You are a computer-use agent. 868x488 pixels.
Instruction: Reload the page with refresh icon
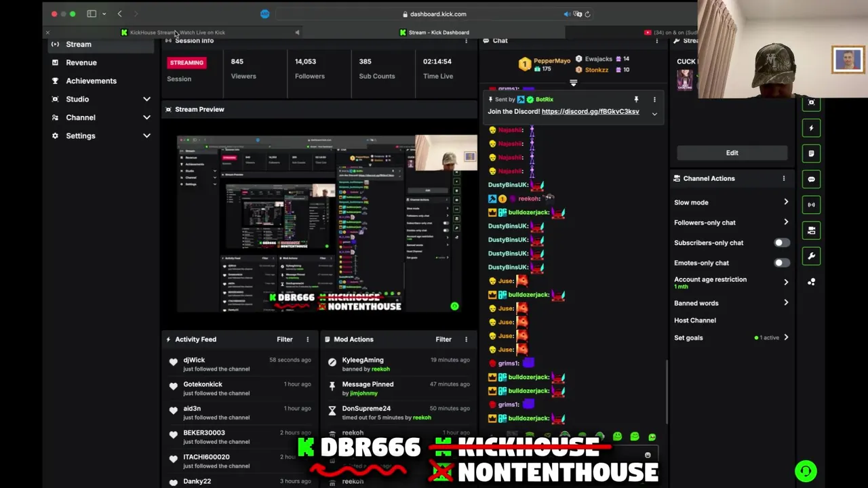coord(587,14)
